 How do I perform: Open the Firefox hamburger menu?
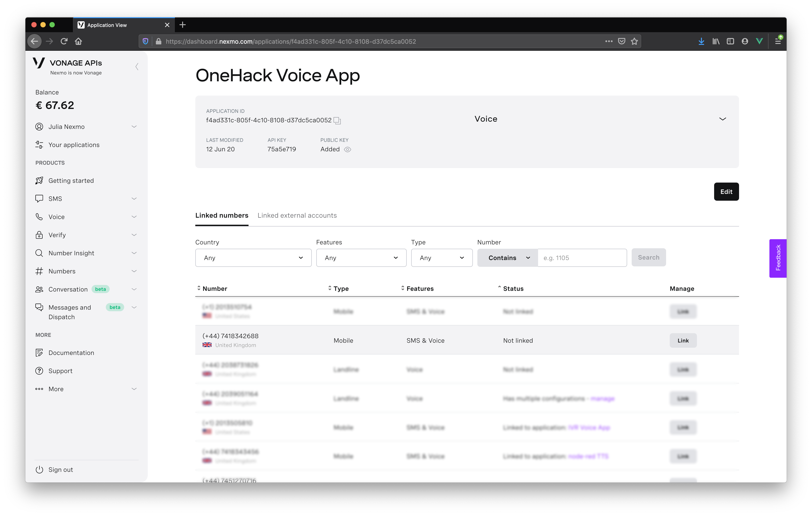point(778,41)
